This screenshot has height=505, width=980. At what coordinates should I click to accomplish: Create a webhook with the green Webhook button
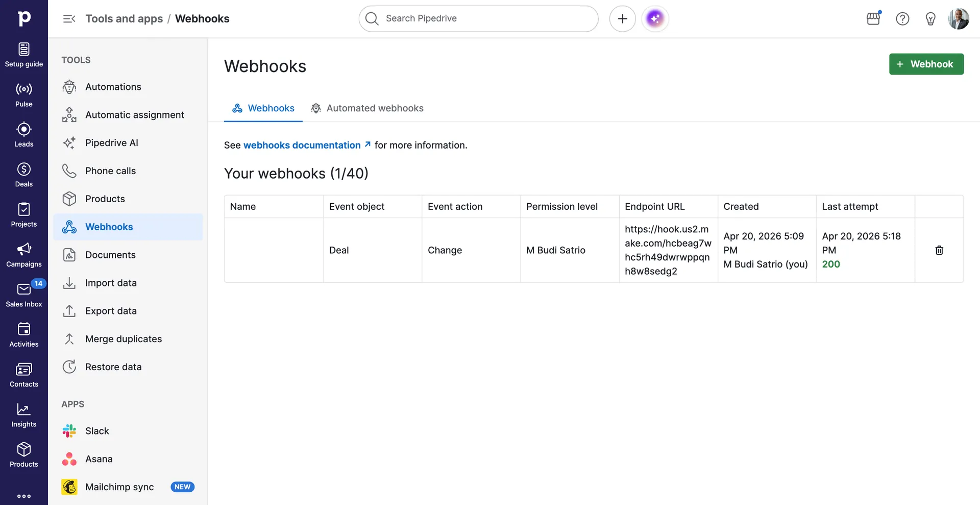[x=926, y=64]
